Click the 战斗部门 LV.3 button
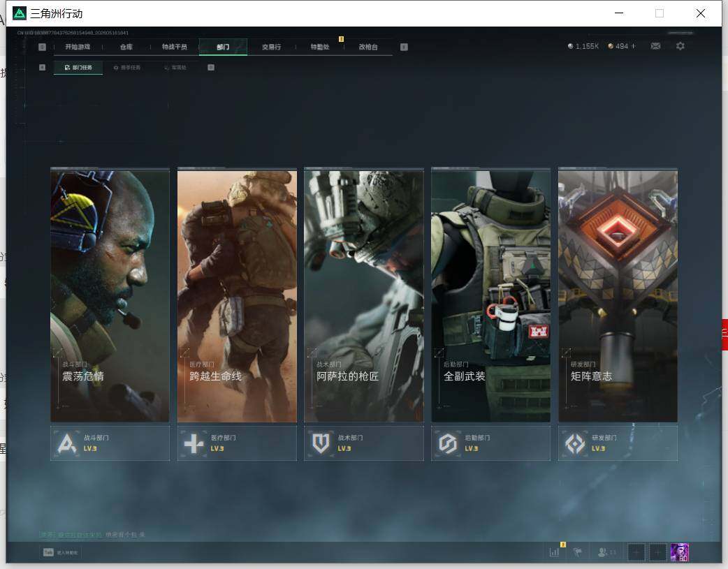This screenshot has width=728, height=569. [x=110, y=443]
